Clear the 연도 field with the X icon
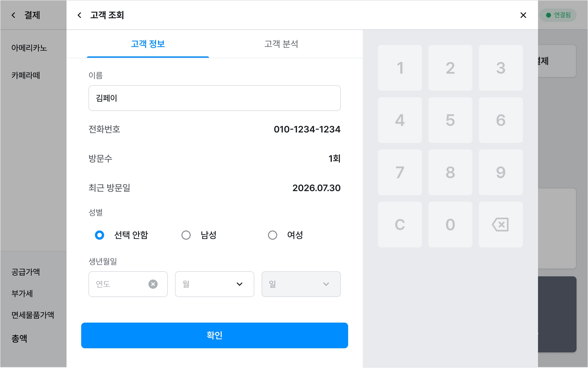This screenshot has height=368, width=588. 153,284
